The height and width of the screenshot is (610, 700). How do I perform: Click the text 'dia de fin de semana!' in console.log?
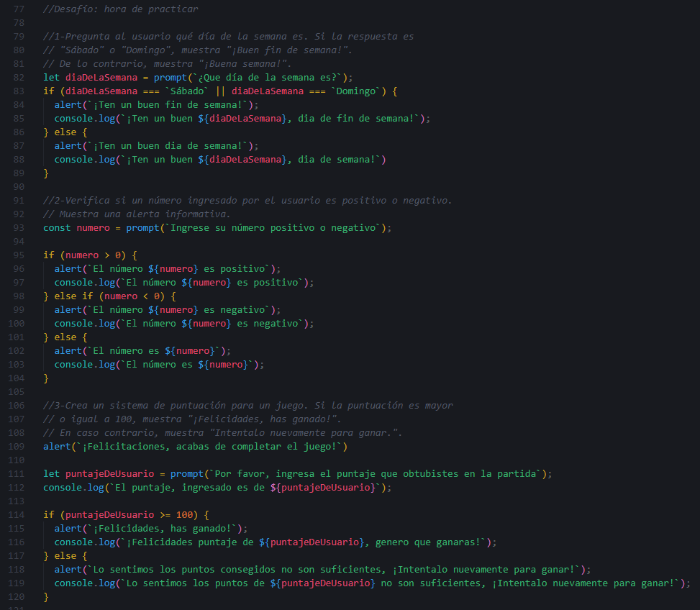[356, 118]
